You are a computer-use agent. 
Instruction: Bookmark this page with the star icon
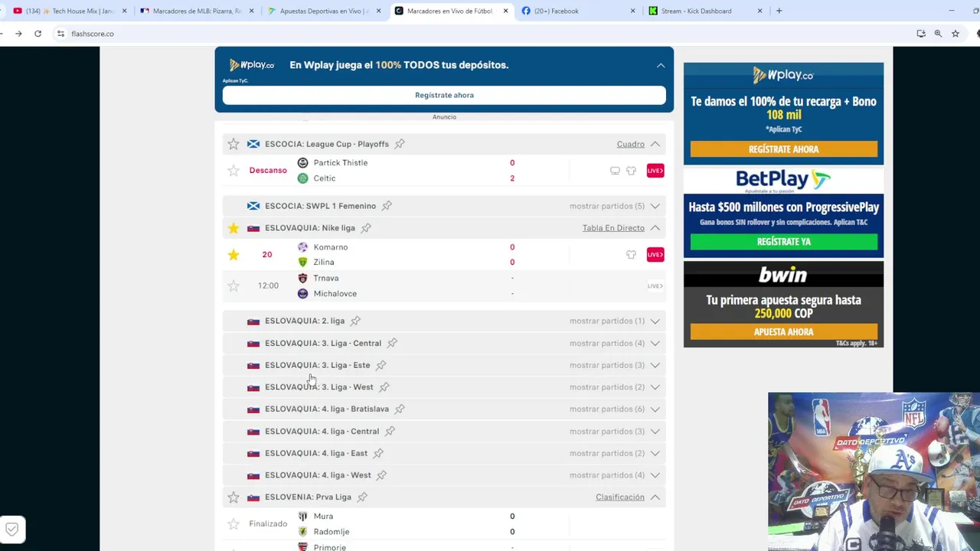[955, 34]
